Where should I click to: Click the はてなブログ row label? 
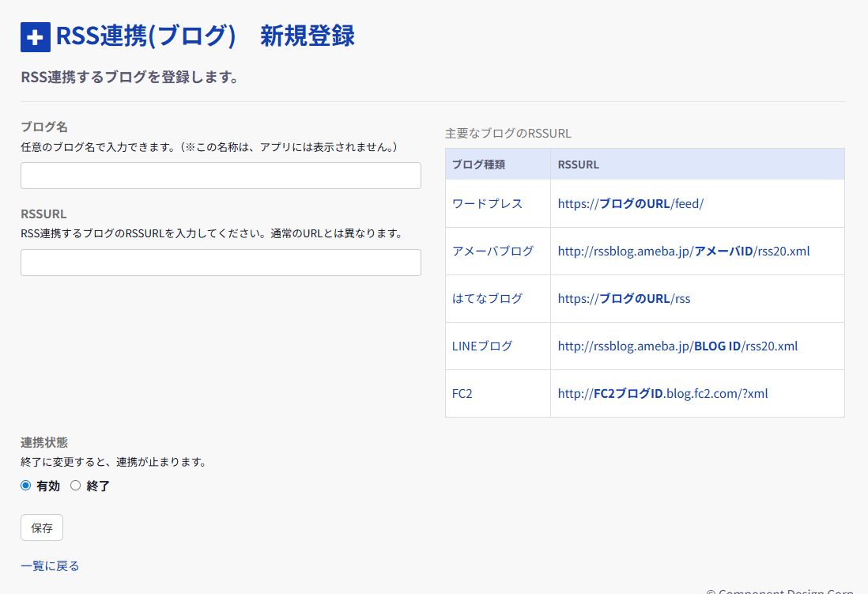(487, 298)
